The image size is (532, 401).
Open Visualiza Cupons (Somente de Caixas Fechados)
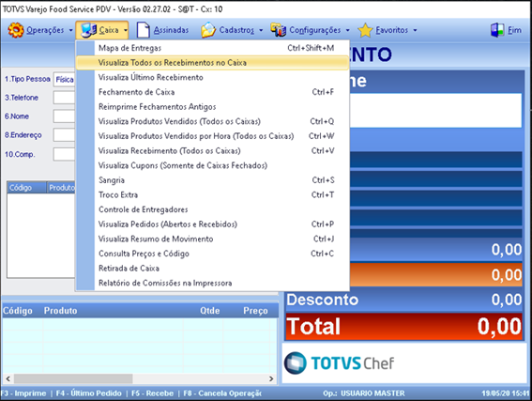213,165
